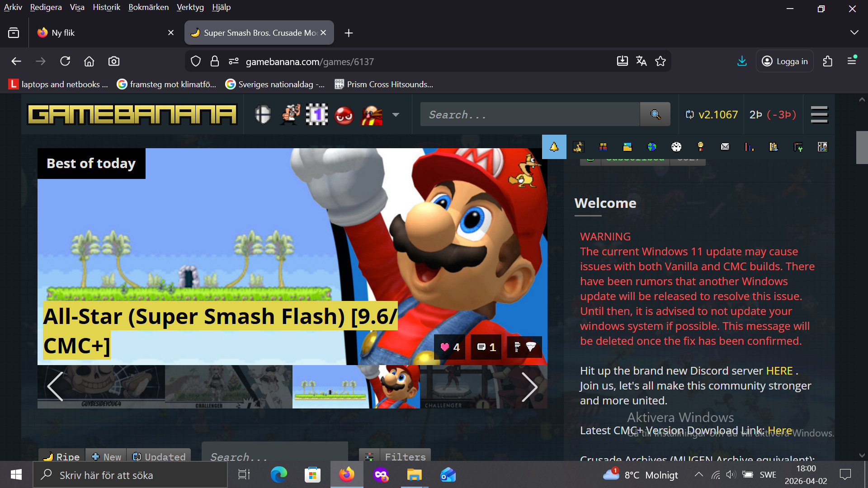Viewport: 868px width, 488px height.
Task: Open the bar chart stats icon
Action: (750, 147)
